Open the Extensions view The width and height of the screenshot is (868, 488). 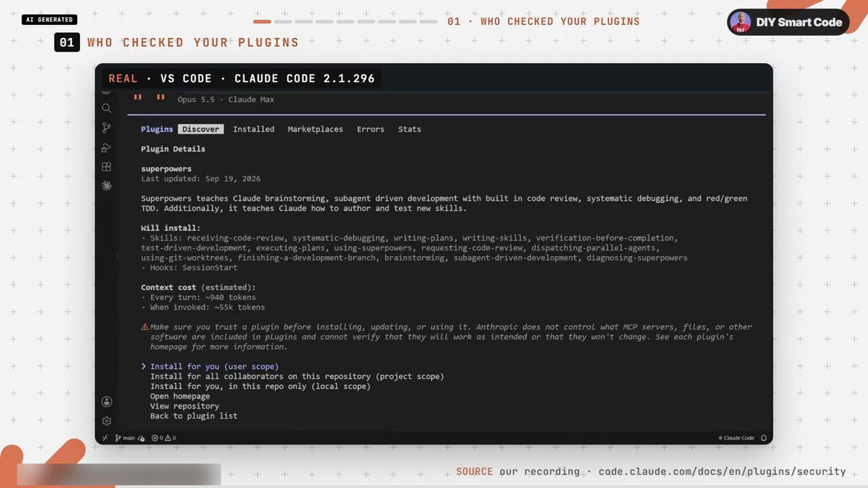point(106,167)
